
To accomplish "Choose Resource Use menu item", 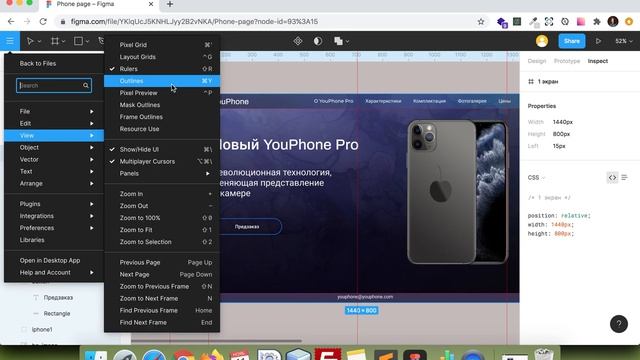I will tap(162, 129).
